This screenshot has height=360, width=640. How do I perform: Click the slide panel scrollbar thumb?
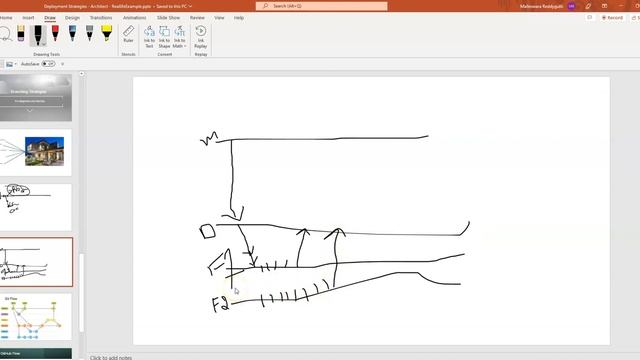82,292
